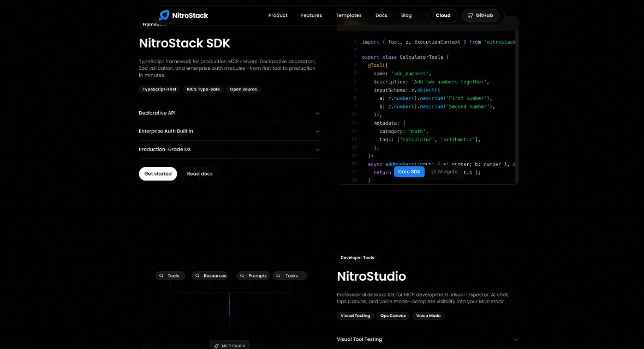Select the Resources chip
This screenshot has width=644, height=349.
(x=211, y=275)
